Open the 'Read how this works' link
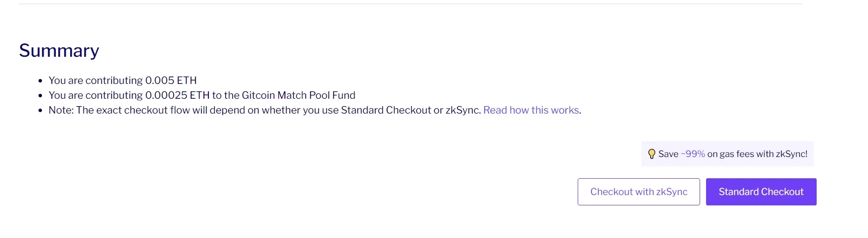868x238 pixels. tap(531, 110)
